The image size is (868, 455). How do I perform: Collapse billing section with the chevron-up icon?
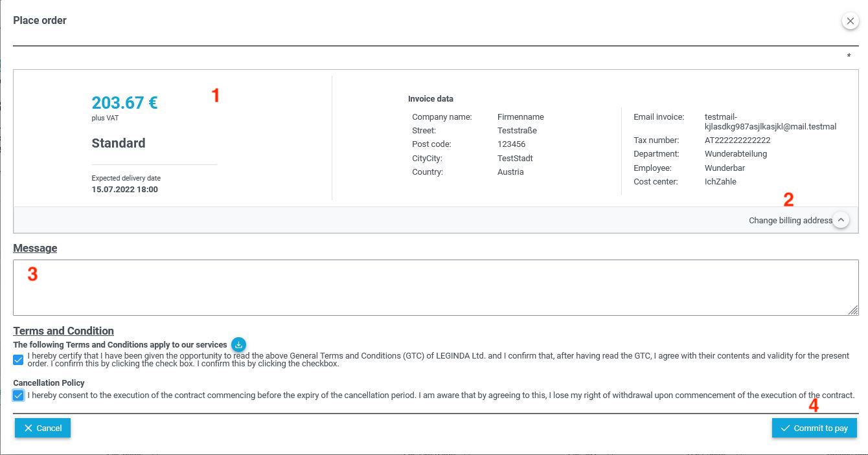(840, 220)
